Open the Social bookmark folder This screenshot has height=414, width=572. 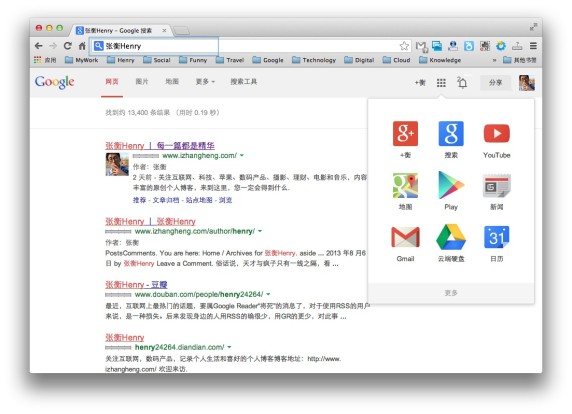pos(156,60)
